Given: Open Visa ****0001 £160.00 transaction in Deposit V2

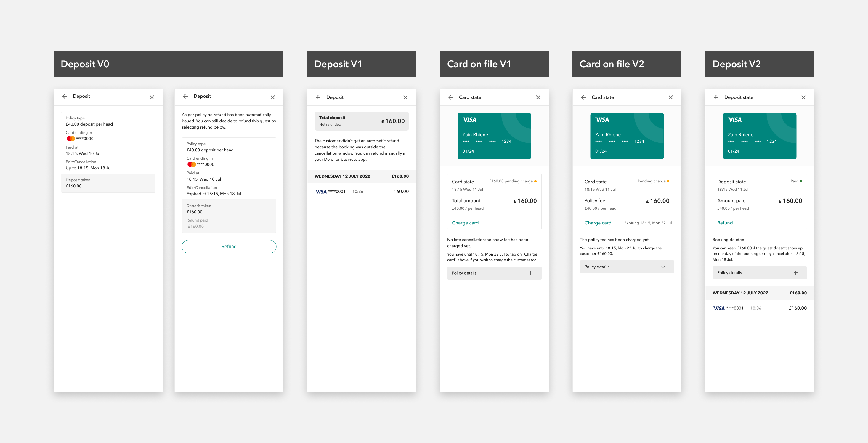Looking at the screenshot, I should [760, 308].
